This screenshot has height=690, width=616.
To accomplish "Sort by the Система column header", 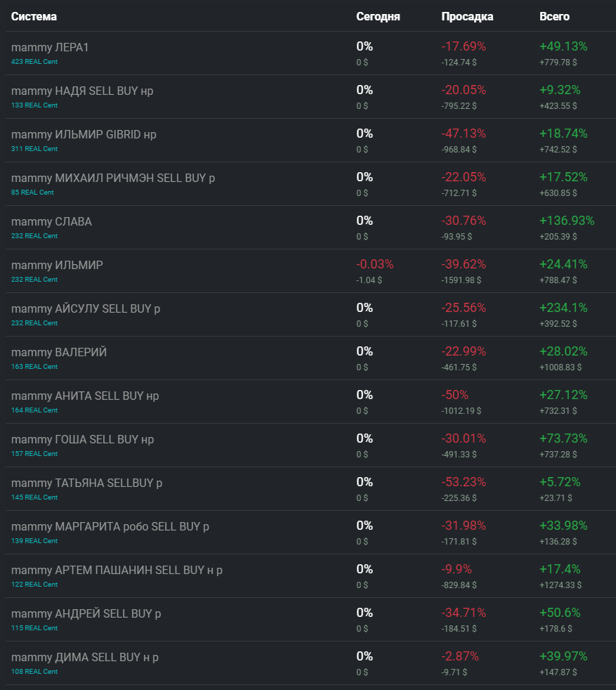I will pyautogui.click(x=34, y=16).
